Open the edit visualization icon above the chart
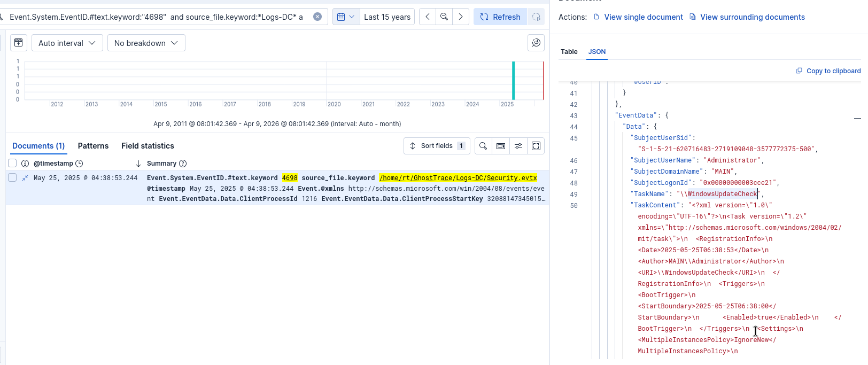The height and width of the screenshot is (365, 868). coord(536,43)
